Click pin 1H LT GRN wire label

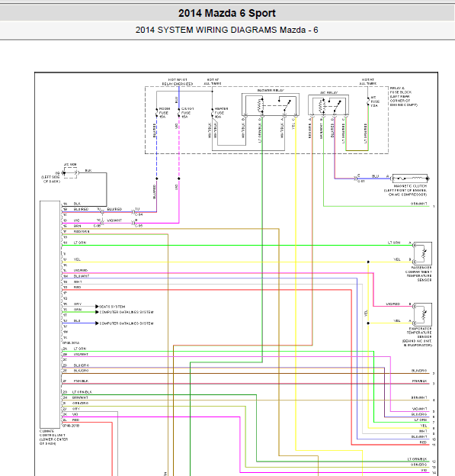click(80, 243)
